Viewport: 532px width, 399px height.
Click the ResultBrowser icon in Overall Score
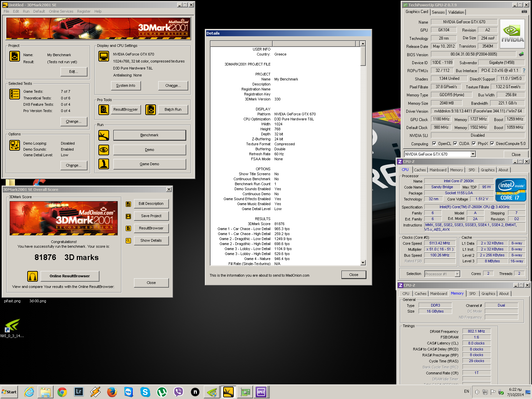click(128, 228)
